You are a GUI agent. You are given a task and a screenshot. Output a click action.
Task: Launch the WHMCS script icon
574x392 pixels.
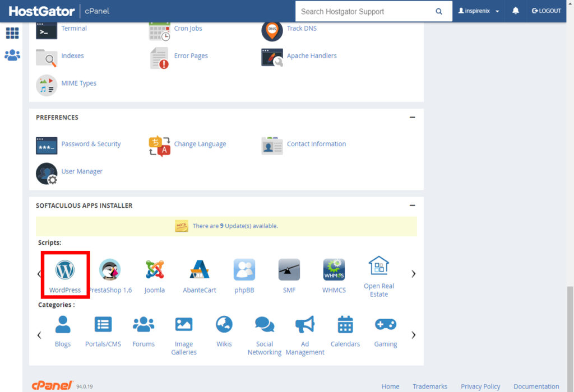pos(334,270)
